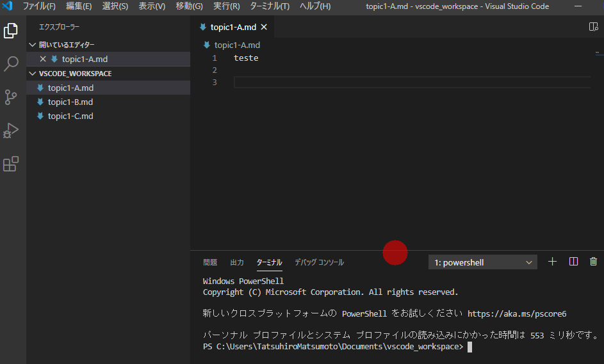The width and height of the screenshot is (604, 364).
Task: Click the PowerShell prompt input line
Action: [338, 347]
